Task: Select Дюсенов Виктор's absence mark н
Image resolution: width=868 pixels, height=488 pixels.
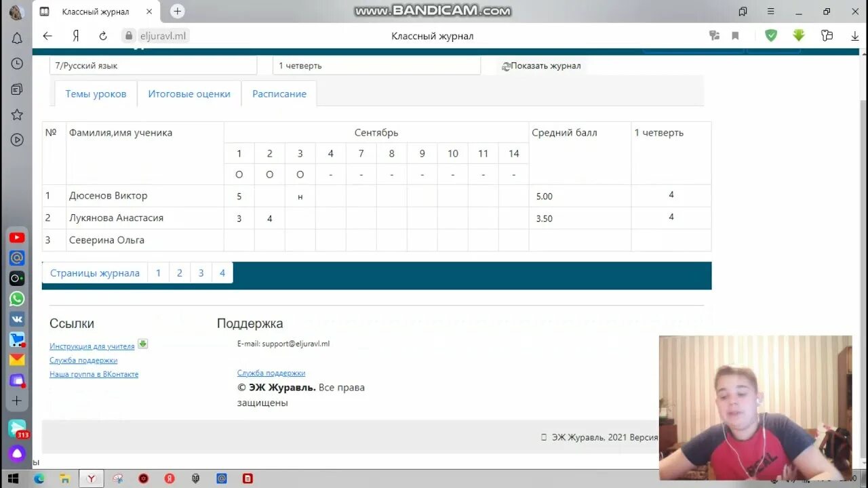Action: 300,196
